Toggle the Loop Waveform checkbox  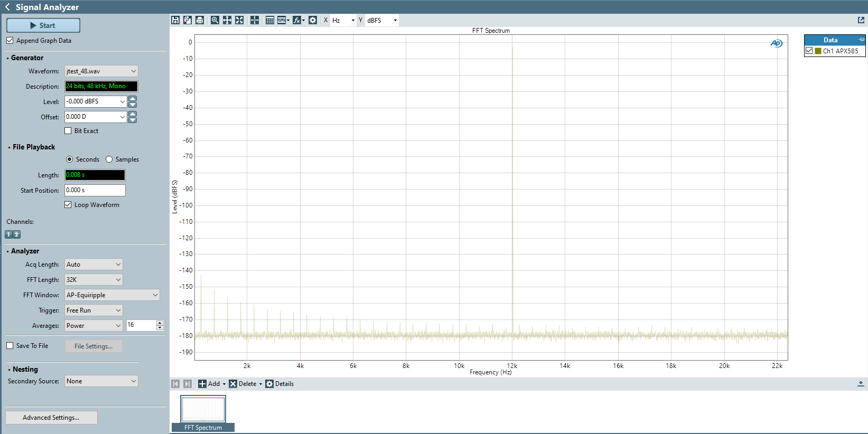(x=68, y=205)
